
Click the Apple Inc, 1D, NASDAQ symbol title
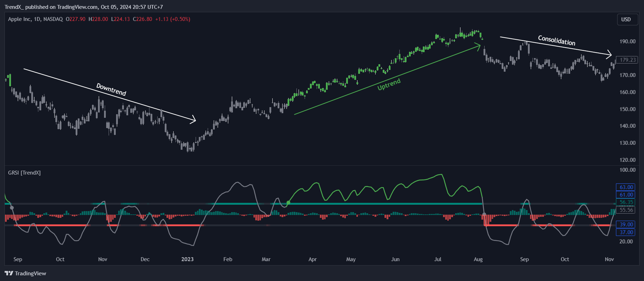[x=36, y=19]
